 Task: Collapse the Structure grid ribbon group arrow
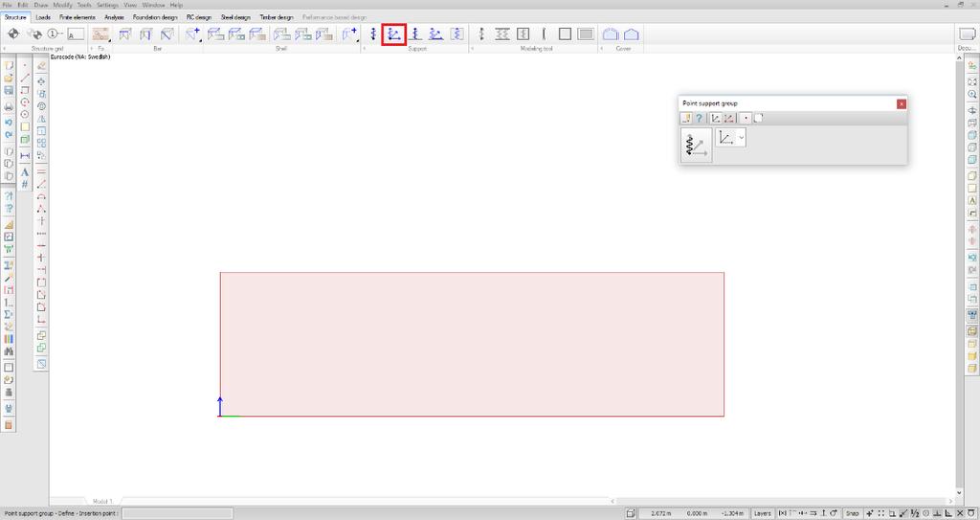pos(5,48)
